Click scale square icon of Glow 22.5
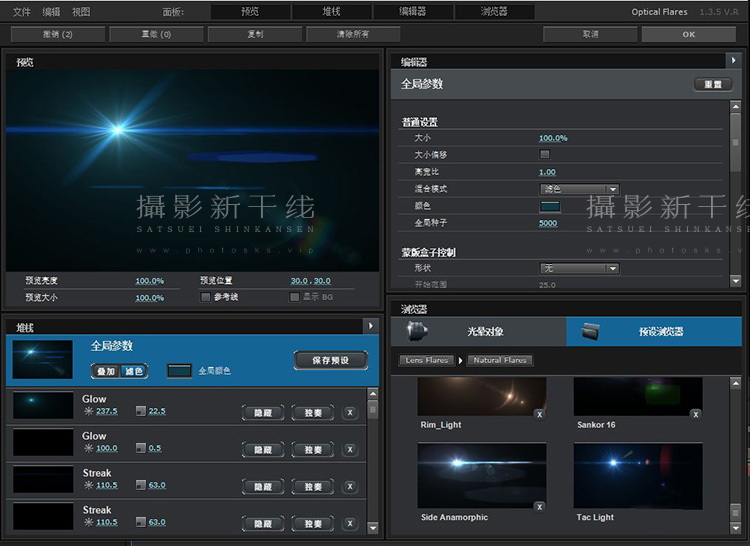The height and width of the screenshot is (546, 750). tap(141, 411)
